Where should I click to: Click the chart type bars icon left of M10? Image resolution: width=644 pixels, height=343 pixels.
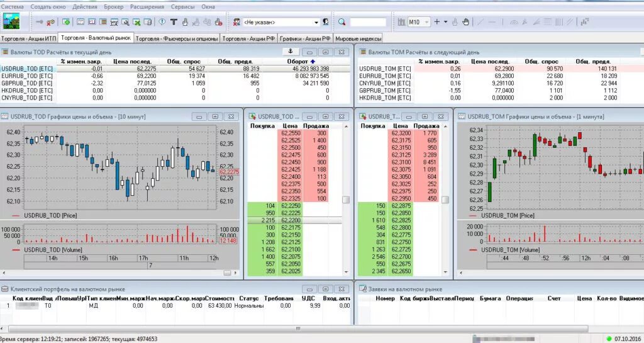(x=401, y=22)
